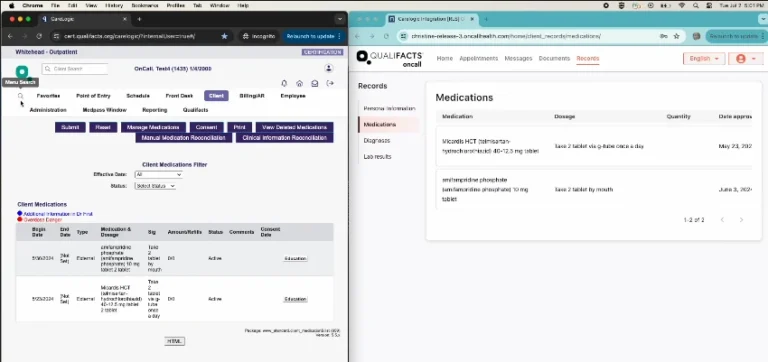This screenshot has height=362, width=768.
Task: Reload the OnCall browser page
Action: (x=386, y=36)
